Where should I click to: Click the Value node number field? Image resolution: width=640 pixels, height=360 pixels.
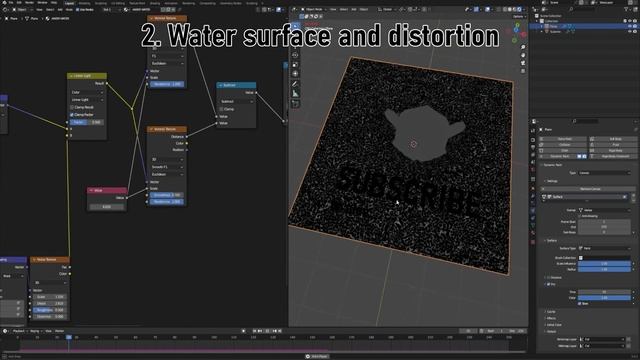click(x=107, y=207)
